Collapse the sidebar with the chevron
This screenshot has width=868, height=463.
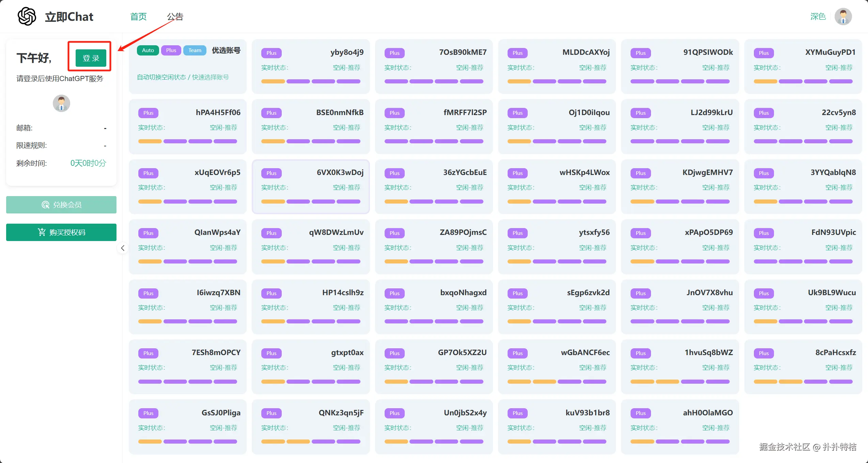123,248
